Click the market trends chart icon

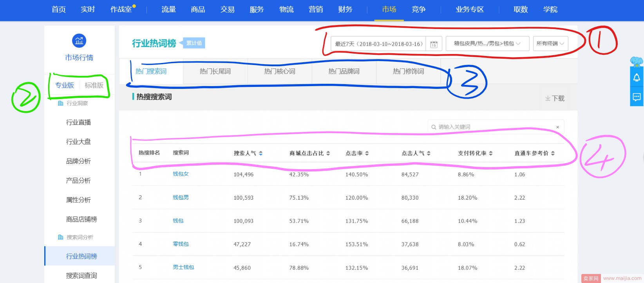[x=79, y=41]
